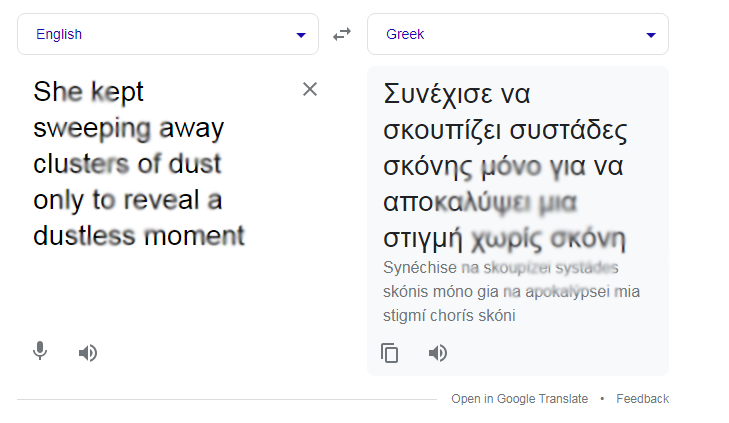The image size is (729, 423).
Task: Click the word "sweeping" in source text
Action: pyautogui.click(x=92, y=129)
